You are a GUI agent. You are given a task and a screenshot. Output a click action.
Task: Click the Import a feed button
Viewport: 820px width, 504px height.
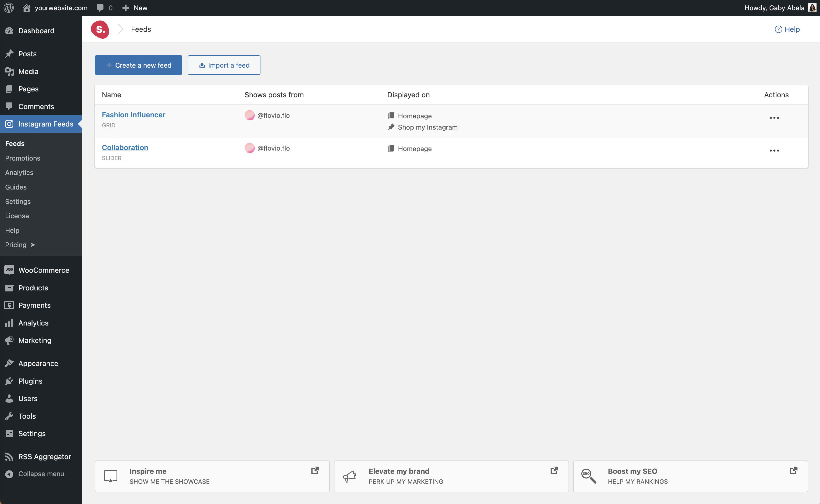coord(224,65)
